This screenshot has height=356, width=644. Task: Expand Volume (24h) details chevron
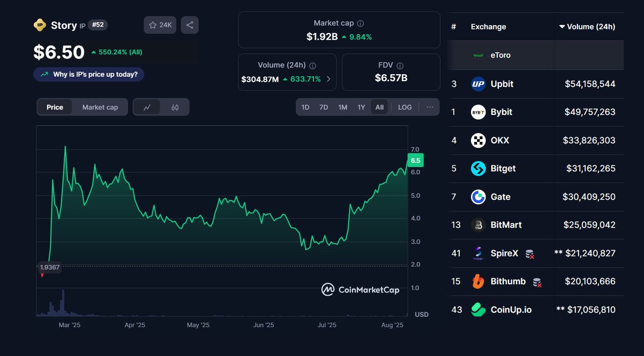pos(329,79)
